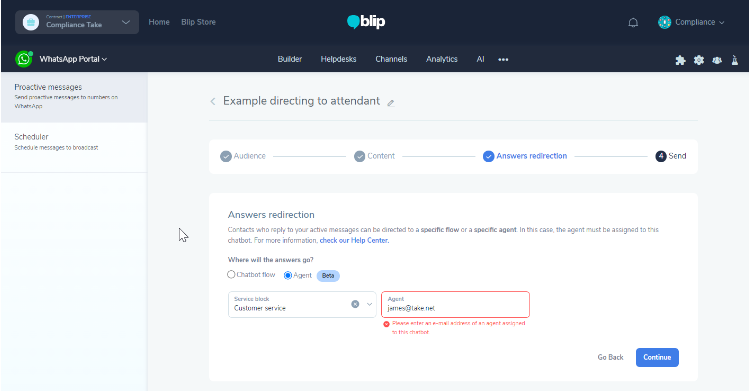Viewport: 749px width, 391px height.
Task: Open the settings gear icon
Action: coord(699,60)
